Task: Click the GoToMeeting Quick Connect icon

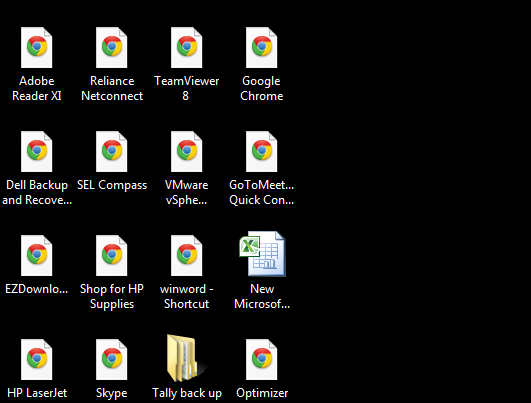Action: click(x=262, y=151)
